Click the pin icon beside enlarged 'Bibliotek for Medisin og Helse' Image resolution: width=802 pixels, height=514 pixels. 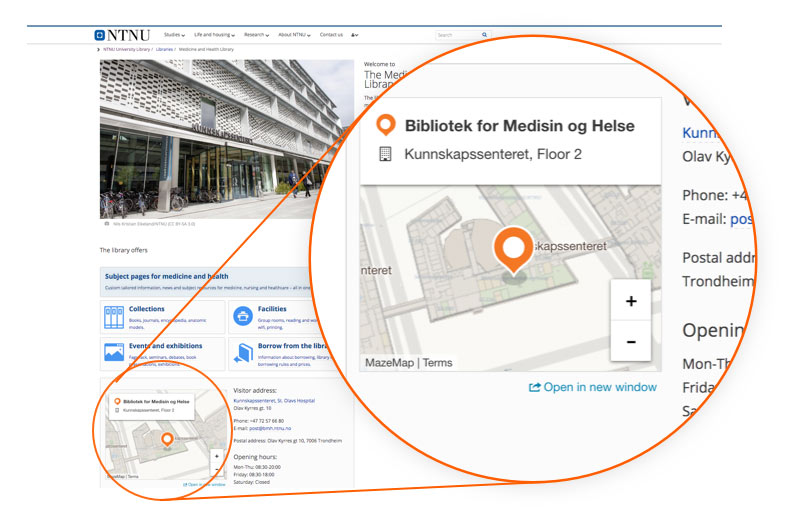pyautogui.click(x=386, y=125)
